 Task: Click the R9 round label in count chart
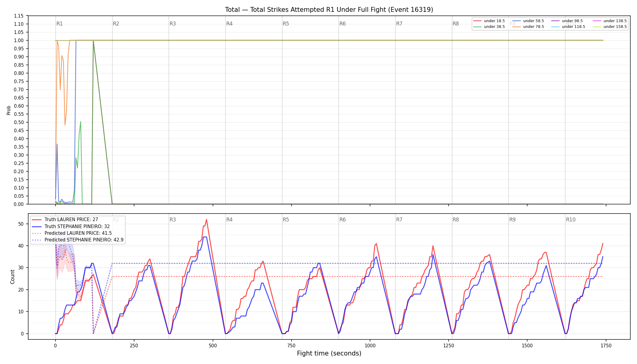pos(512,220)
